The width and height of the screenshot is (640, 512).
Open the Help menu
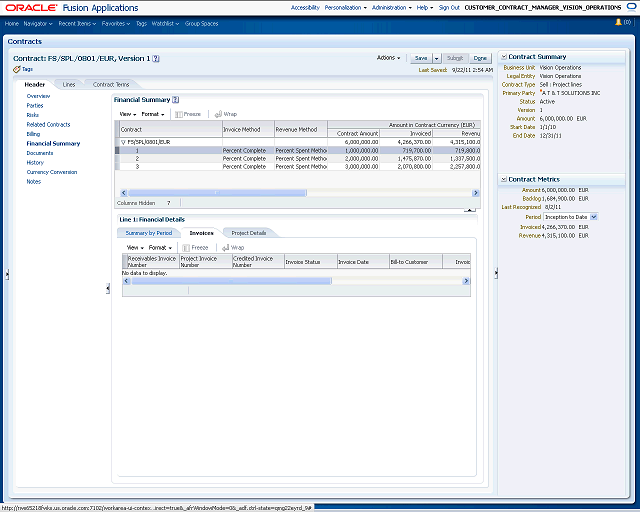pyautogui.click(x=424, y=8)
